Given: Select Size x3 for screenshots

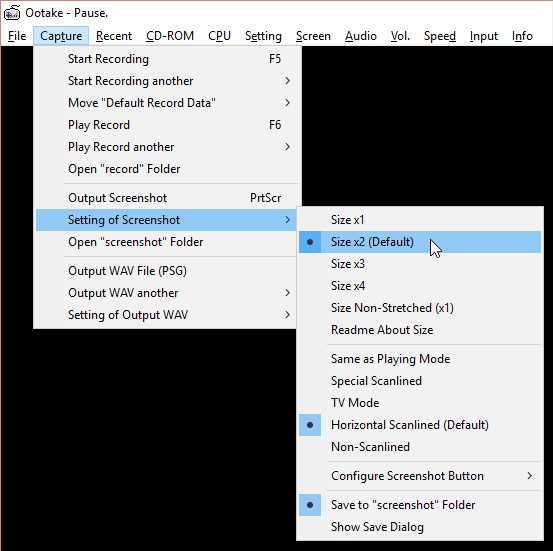Looking at the screenshot, I should click(420, 264).
